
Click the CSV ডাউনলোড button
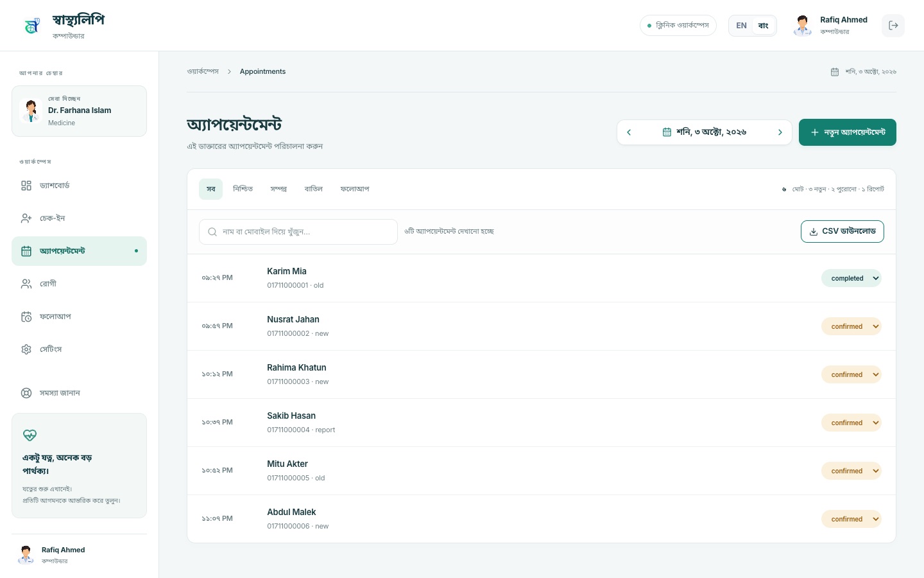pos(843,231)
